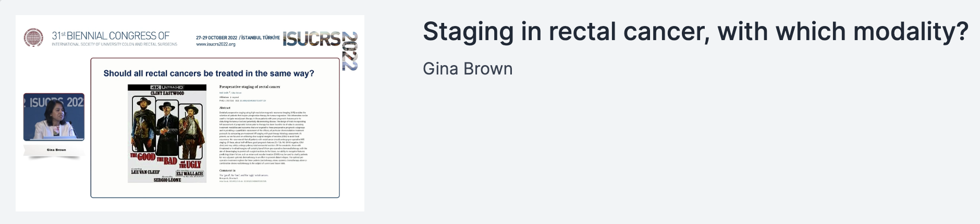Image resolution: width=980 pixels, height=224 pixels.
Task: Click the Abstract paragraph on the slide
Action: point(263,137)
